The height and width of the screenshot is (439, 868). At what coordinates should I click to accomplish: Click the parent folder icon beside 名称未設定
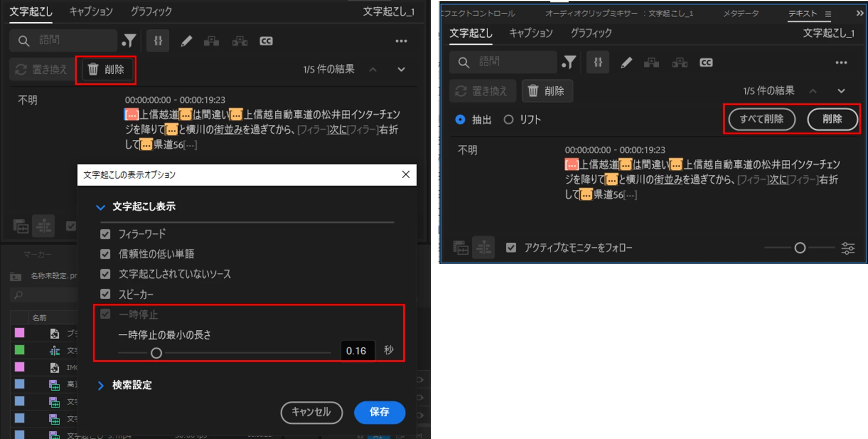click(16, 276)
